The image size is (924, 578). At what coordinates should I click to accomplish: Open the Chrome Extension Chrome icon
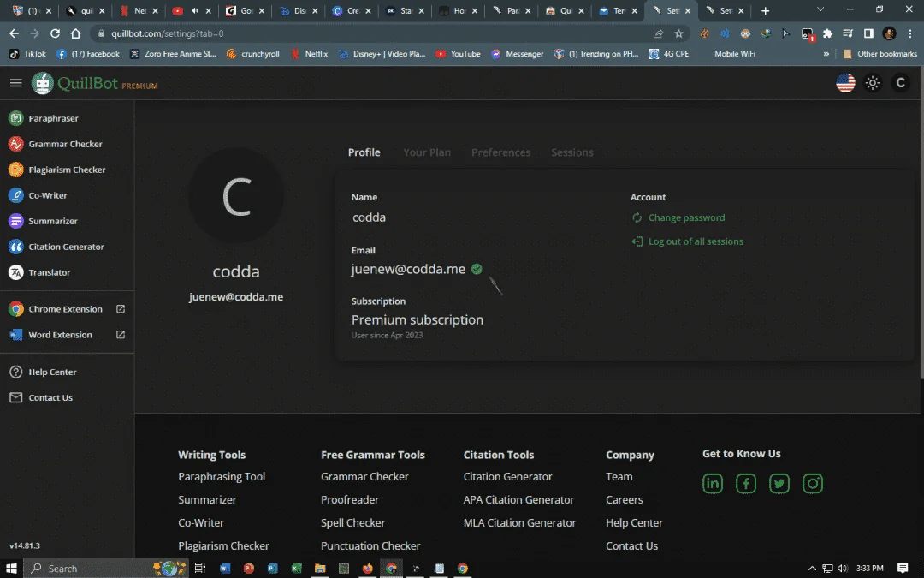point(16,309)
